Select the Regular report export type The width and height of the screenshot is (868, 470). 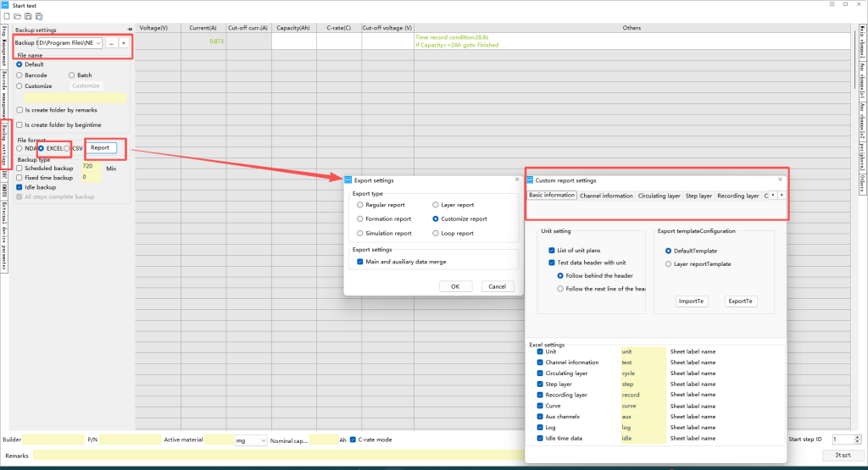pos(359,205)
